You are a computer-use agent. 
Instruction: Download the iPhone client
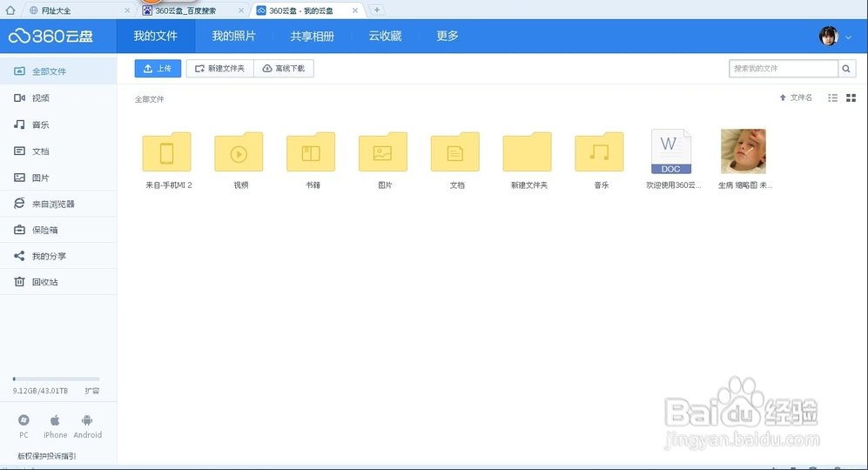click(56, 426)
